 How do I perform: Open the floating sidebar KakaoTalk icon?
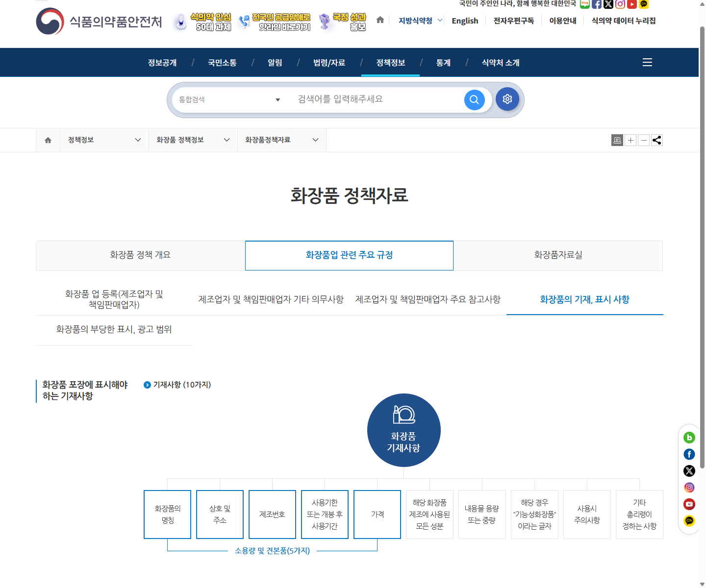[x=689, y=521]
